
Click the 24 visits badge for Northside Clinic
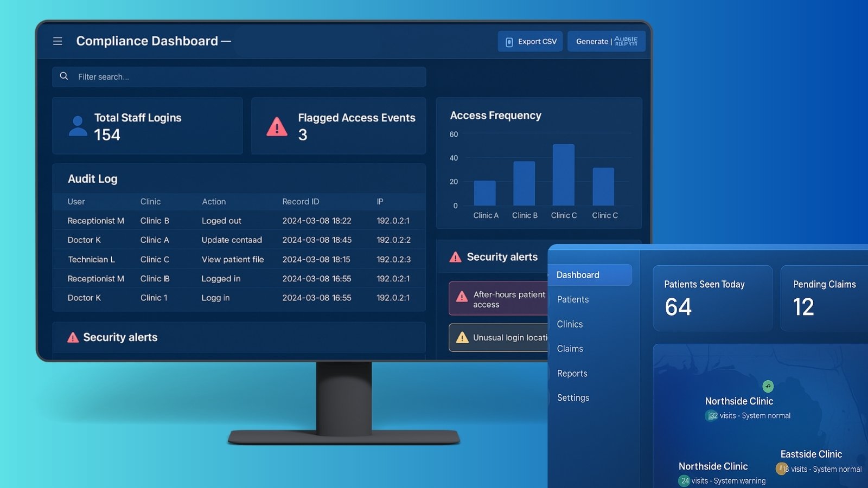click(x=685, y=481)
